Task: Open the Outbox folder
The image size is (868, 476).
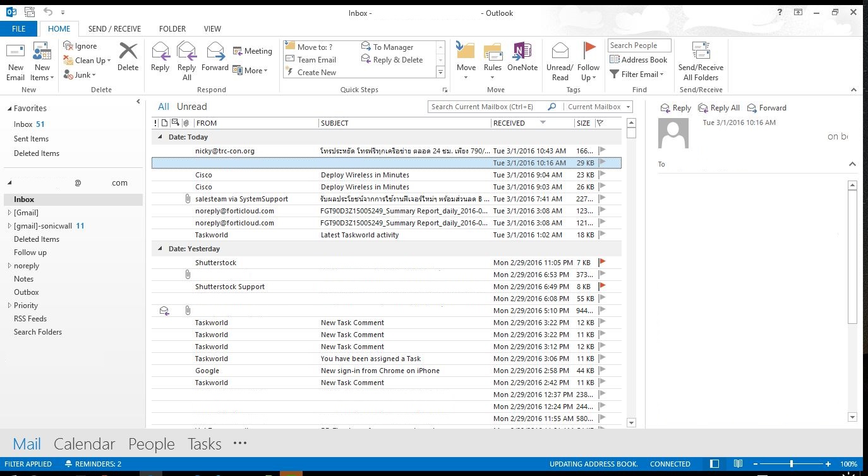Action: [26, 292]
